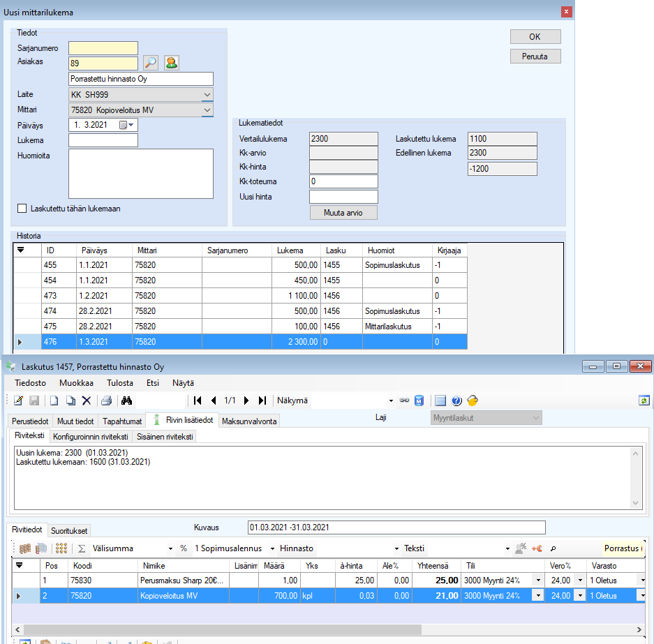Open the Sopimusalennus dropdown arrow
Viewport: 654px width, 644px height.
pyautogui.click(x=272, y=549)
